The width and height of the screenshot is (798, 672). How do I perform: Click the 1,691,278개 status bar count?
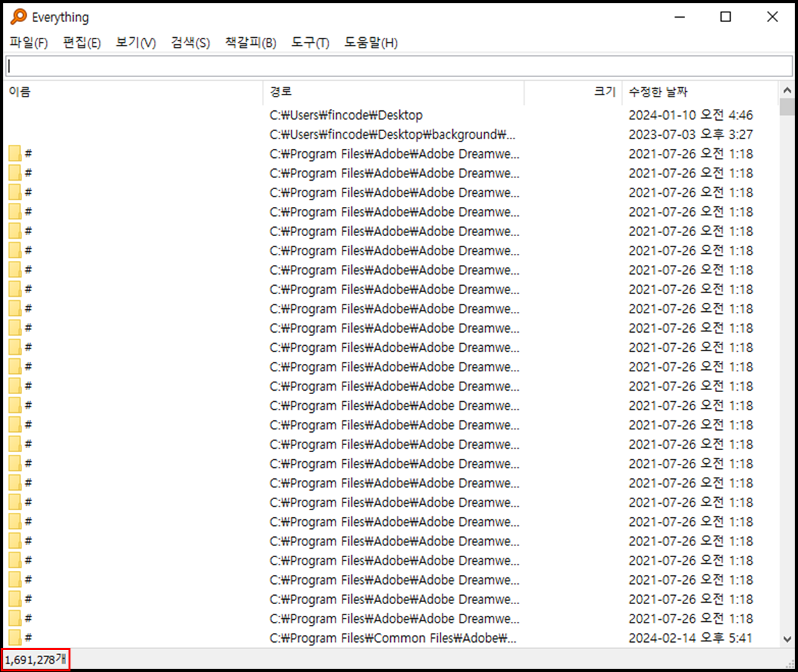[x=36, y=660]
